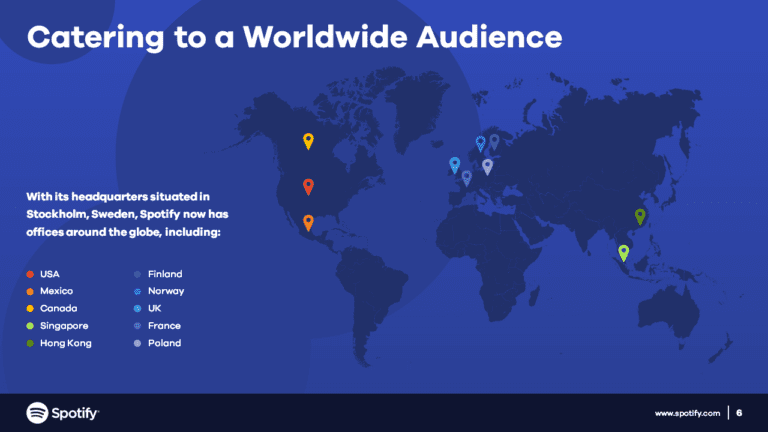
Task: Click the France map pin
Action: click(x=467, y=178)
